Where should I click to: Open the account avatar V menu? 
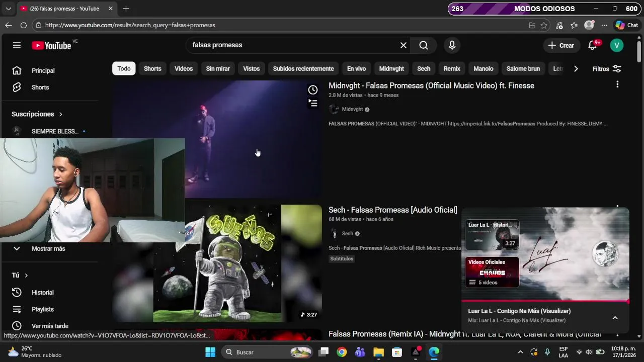pyautogui.click(x=616, y=45)
